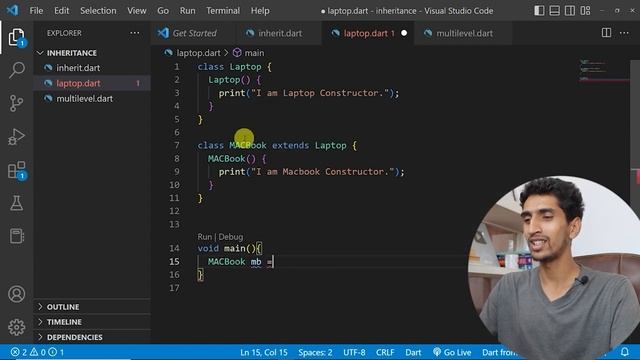This screenshot has width=640, height=360.
Task: Open Explorer Views and More Actions ellipsis
Action: click(x=135, y=33)
